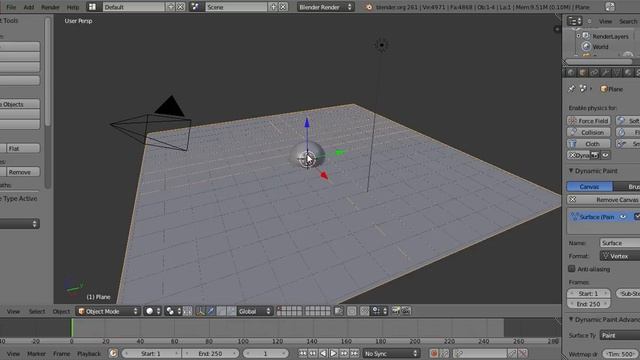This screenshot has height=360, width=640.
Task: Jump to previous keyframe
Action: 313,353
